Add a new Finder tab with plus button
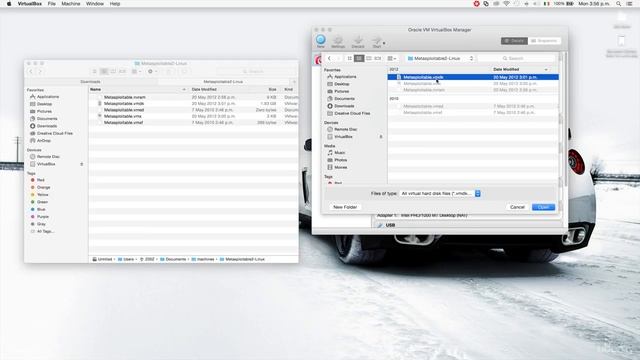The image size is (640, 360). point(294,82)
